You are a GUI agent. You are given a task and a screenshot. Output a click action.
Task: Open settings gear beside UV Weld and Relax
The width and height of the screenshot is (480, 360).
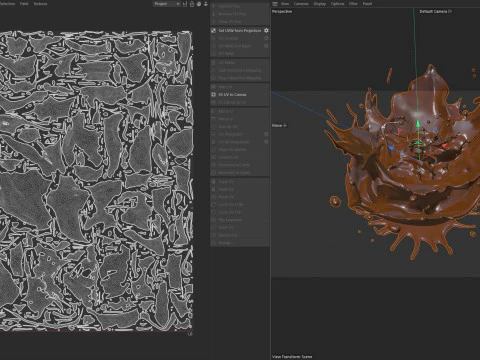[x=266, y=46]
